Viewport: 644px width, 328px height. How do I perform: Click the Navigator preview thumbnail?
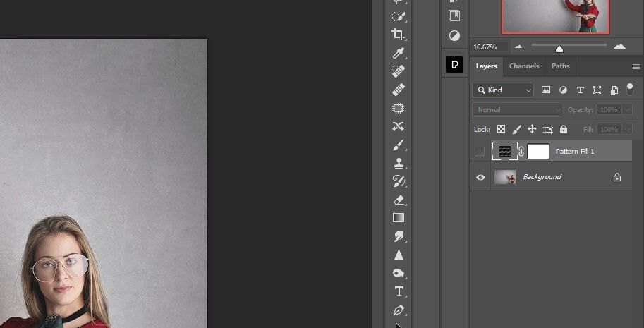555,16
